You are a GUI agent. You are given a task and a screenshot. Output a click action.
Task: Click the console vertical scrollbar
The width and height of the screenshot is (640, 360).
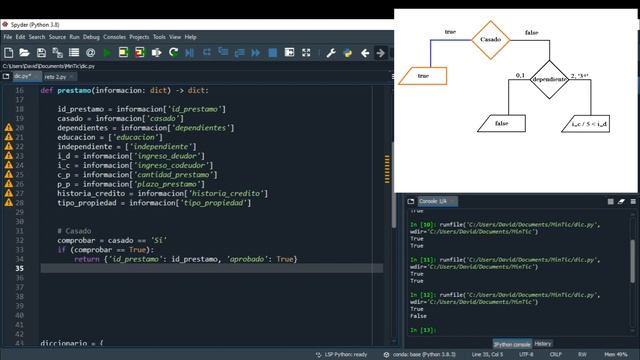pyautogui.click(x=633, y=261)
